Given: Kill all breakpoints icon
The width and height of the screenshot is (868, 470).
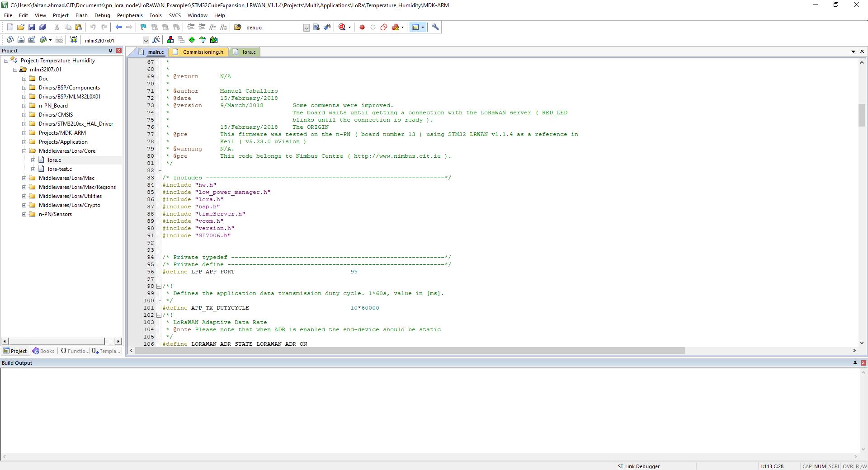Looking at the screenshot, I should pos(396,28).
